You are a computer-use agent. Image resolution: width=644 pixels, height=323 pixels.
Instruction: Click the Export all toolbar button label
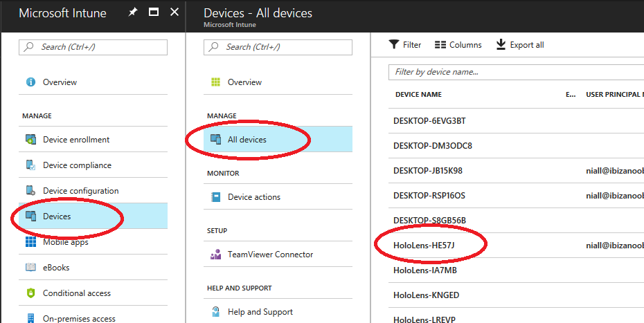(527, 45)
